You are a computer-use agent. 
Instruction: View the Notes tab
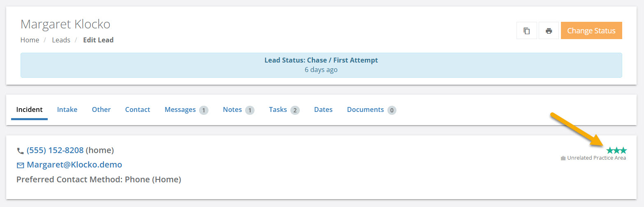(x=239, y=109)
